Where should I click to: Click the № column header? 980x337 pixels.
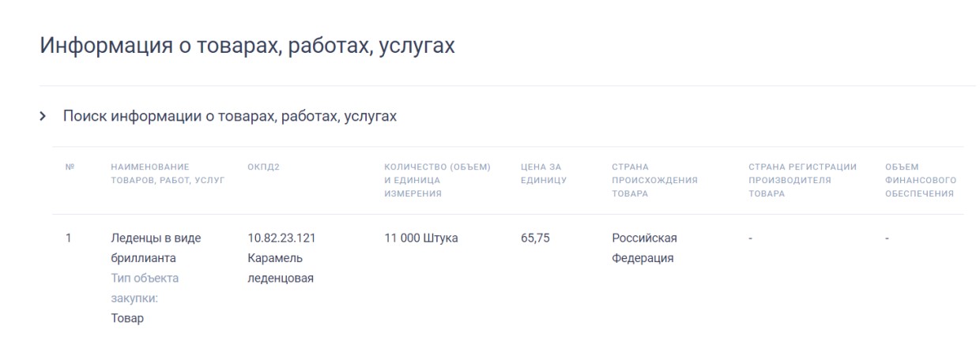[70, 167]
